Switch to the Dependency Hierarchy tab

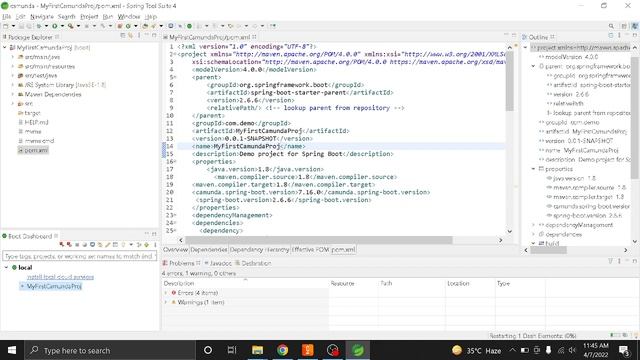(x=259, y=249)
